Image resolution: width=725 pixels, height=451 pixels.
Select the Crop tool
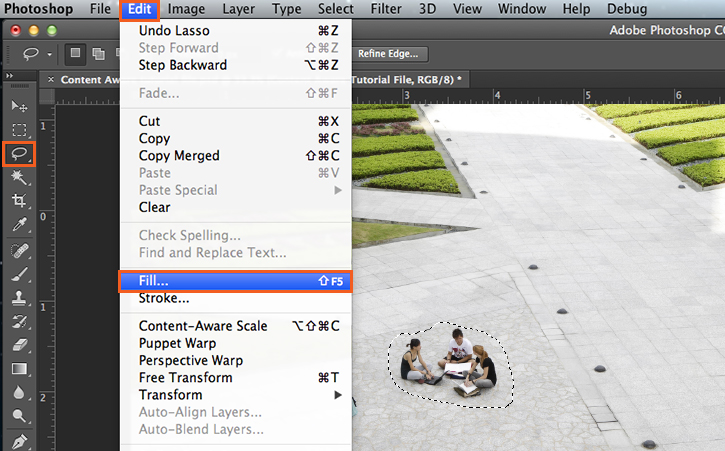coord(18,201)
